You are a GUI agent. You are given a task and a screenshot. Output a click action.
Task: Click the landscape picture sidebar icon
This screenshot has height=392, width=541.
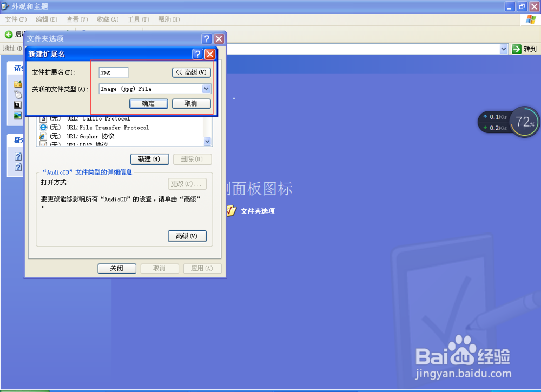18,116
